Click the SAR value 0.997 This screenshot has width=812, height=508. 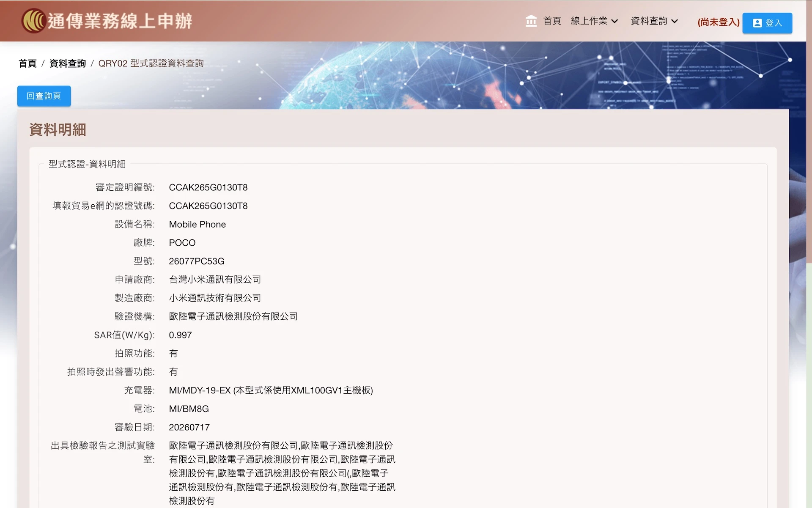click(x=180, y=335)
